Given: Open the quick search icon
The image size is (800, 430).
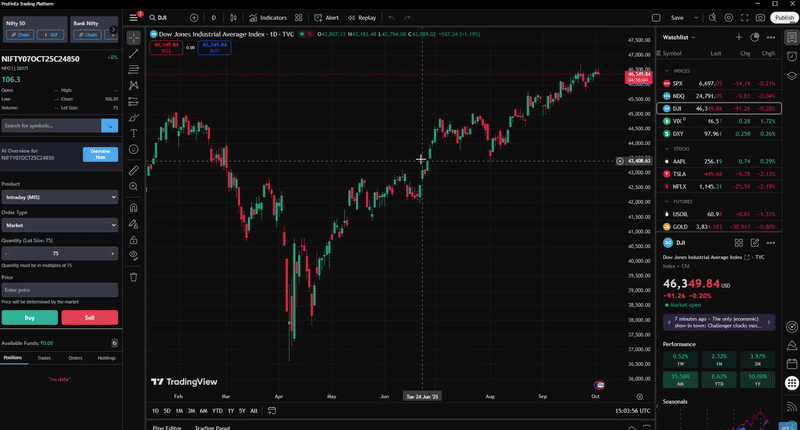Looking at the screenshot, I should [713, 17].
